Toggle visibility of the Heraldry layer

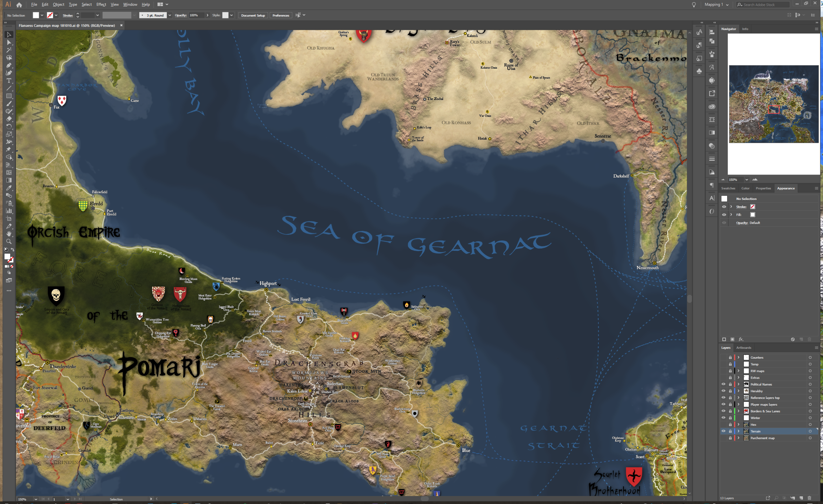pyautogui.click(x=723, y=391)
